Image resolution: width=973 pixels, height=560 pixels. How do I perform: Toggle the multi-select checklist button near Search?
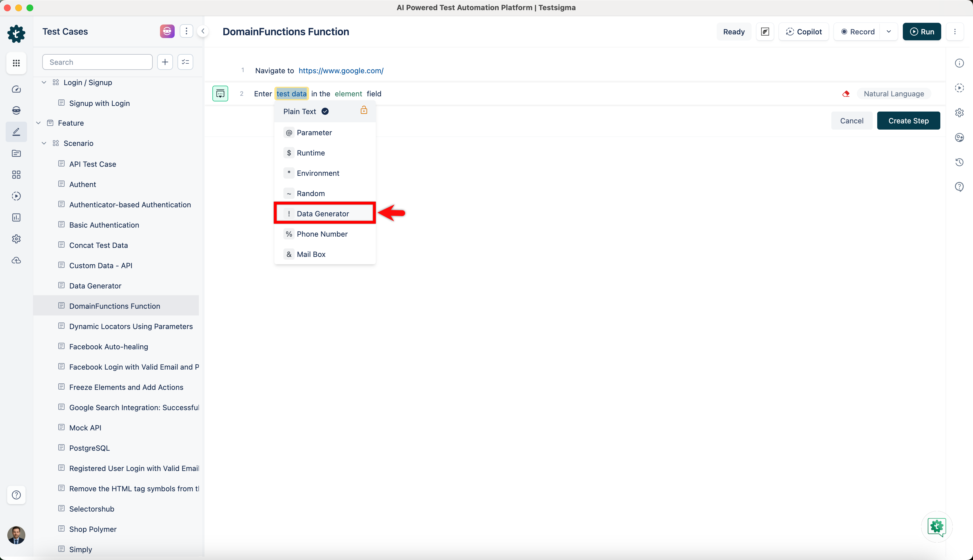click(185, 62)
